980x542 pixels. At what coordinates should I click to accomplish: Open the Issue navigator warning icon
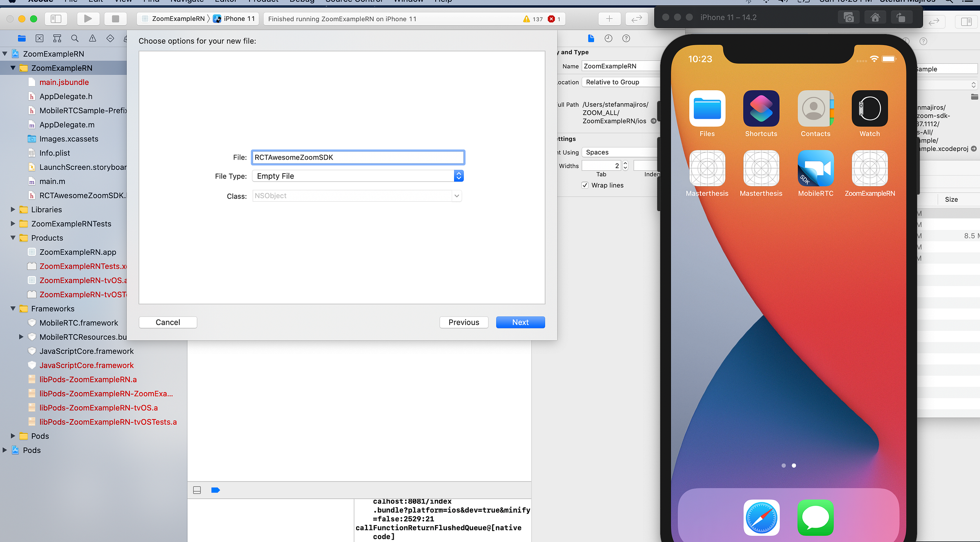[93, 38]
